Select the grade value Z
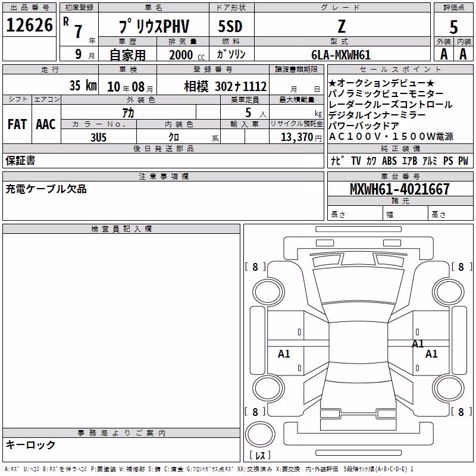The width and height of the screenshot is (476, 476). 342,26
